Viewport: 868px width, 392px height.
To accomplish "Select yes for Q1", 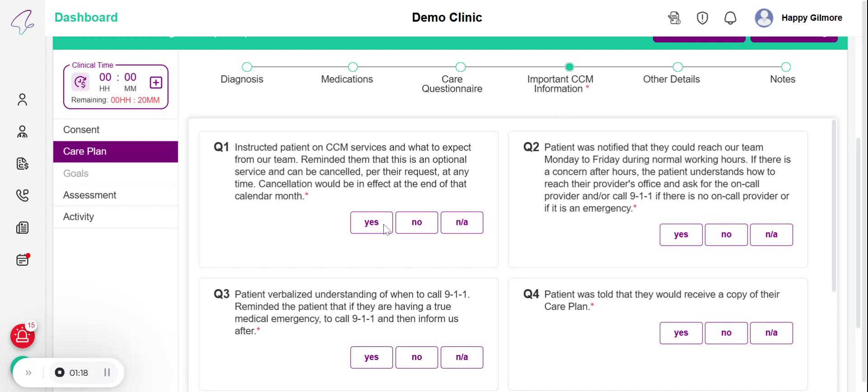I will point(371,223).
